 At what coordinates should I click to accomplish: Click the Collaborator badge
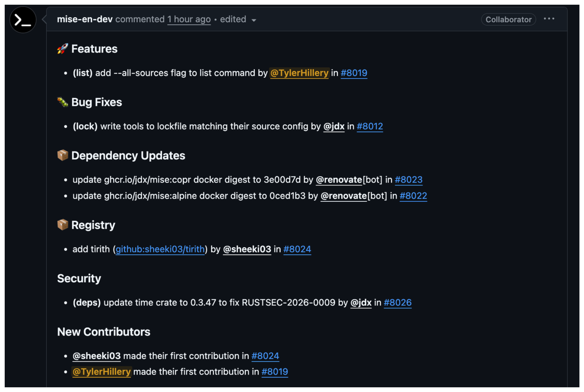[508, 20]
